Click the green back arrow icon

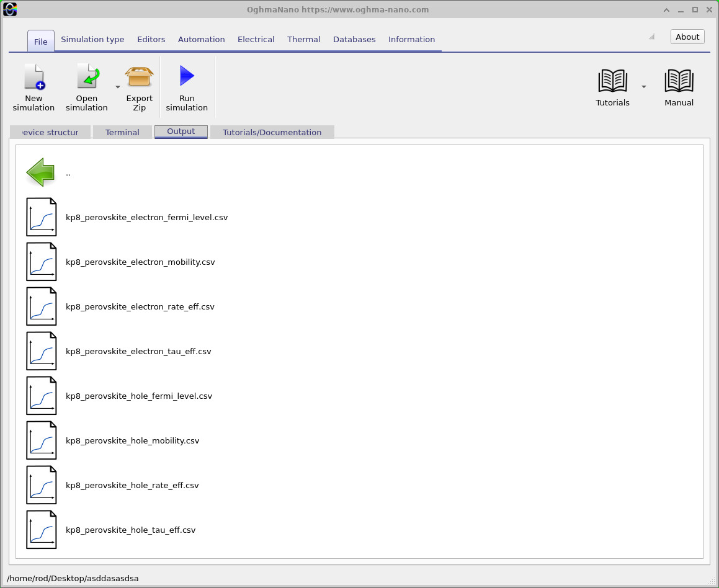(41, 172)
